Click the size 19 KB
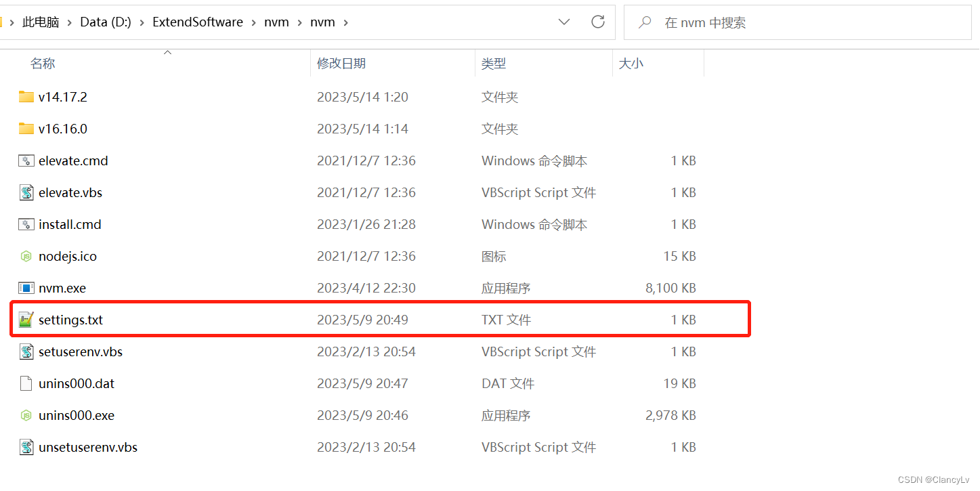 tap(679, 383)
